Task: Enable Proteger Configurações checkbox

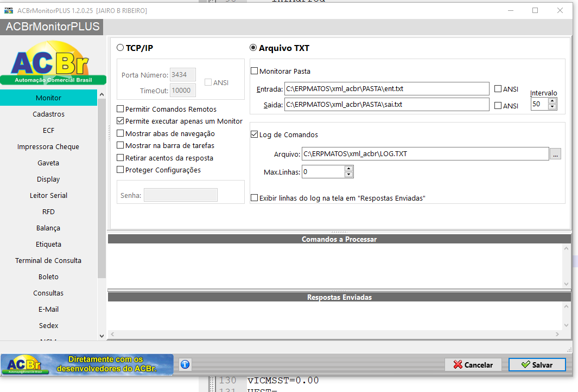Action: coord(120,170)
